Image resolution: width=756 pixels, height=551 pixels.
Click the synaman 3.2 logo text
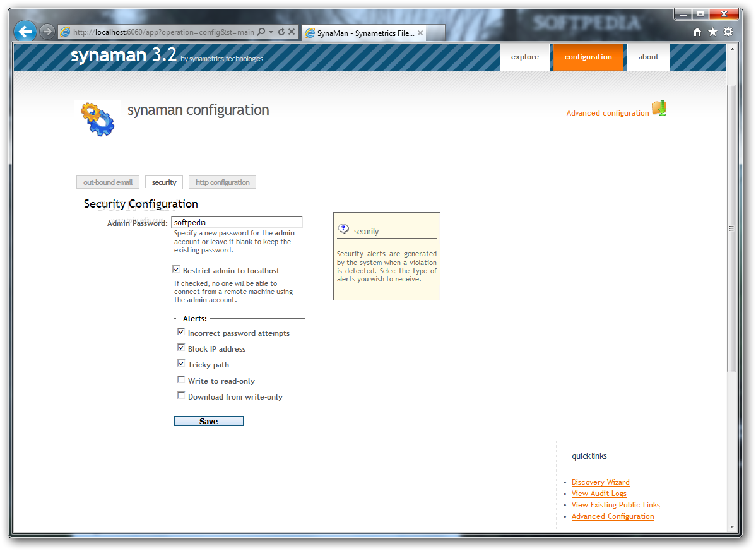pyautogui.click(x=124, y=56)
